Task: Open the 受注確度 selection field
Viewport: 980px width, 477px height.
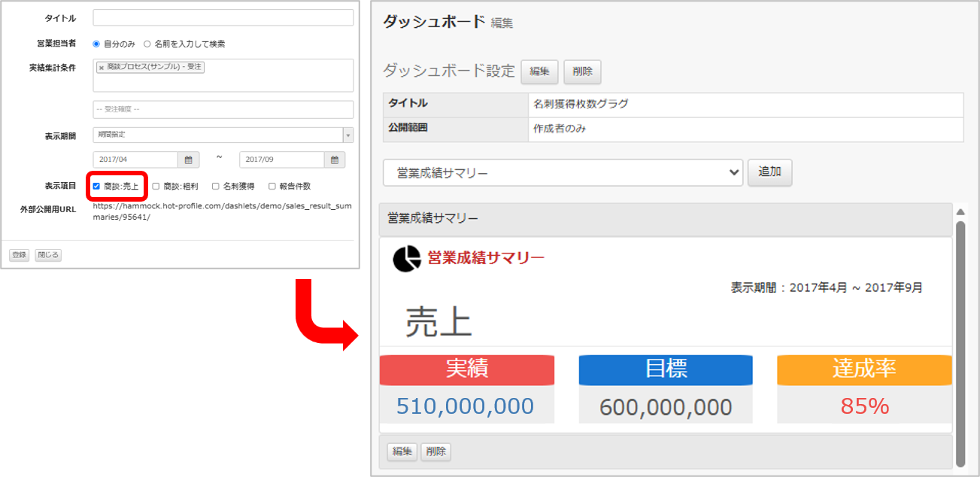Action: coord(223,110)
